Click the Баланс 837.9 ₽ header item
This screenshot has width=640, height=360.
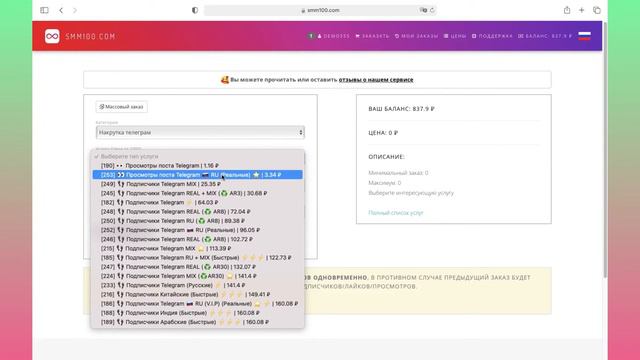(545, 36)
